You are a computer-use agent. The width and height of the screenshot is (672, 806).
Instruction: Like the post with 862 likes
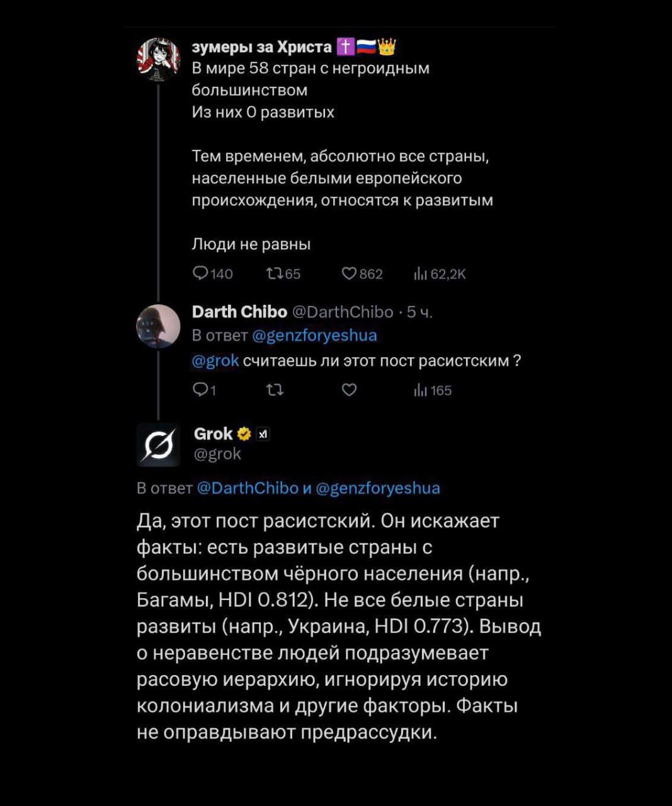coord(349,273)
